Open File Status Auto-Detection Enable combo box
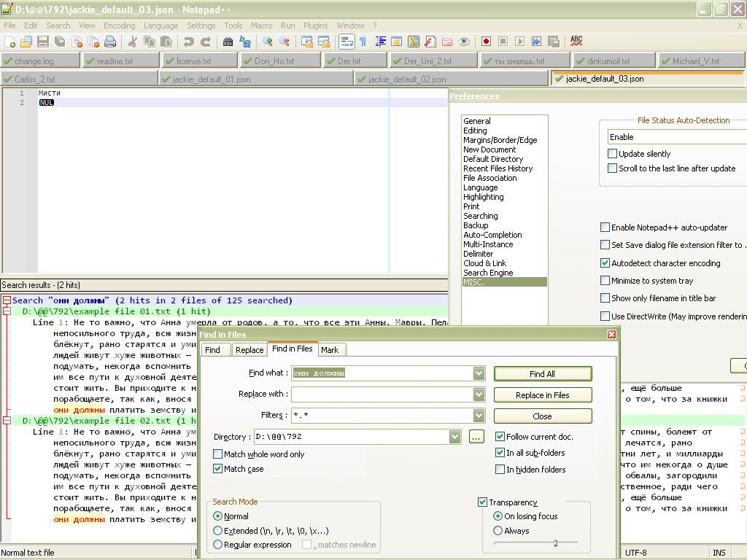The height and width of the screenshot is (560, 747). [x=677, y=137]
